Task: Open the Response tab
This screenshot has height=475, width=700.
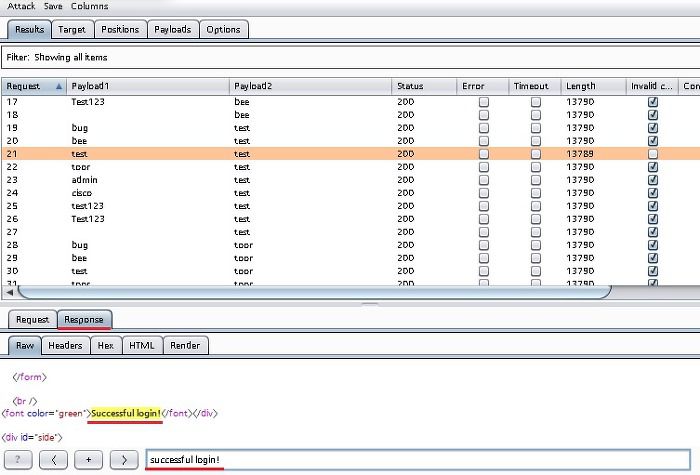Action: [83, 320]
